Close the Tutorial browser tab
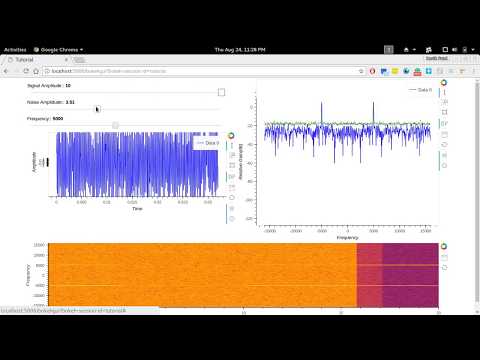 (66, 60)
